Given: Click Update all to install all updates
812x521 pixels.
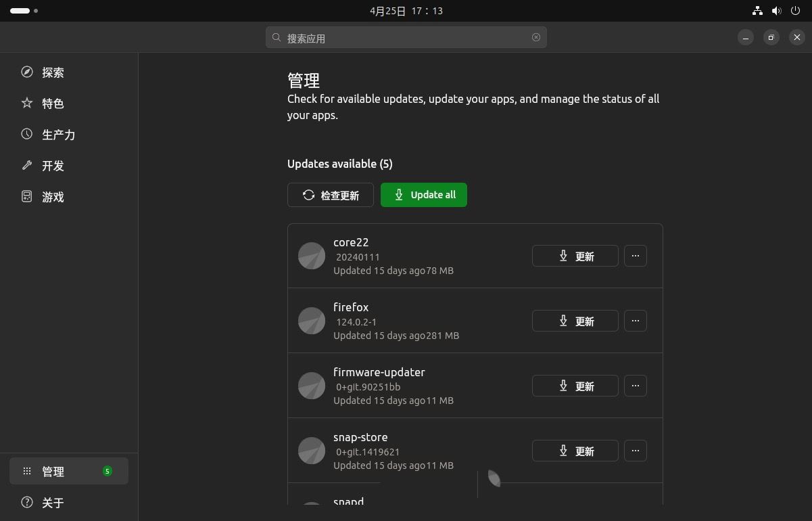Looking at the screenshot, I should [424, 195].
